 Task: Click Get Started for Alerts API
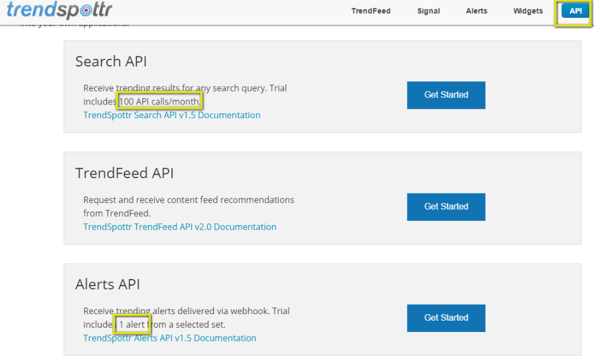coord(446,318)
